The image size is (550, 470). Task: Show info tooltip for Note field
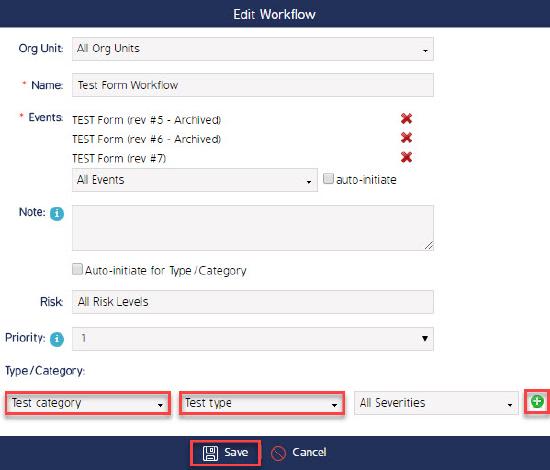[57, 214]
